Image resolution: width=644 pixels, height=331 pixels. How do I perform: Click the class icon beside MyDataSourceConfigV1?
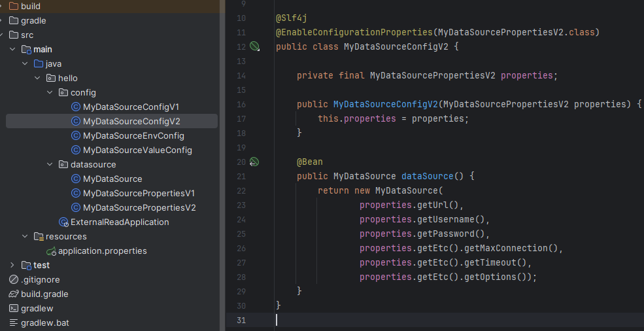(x=76, y=107)
